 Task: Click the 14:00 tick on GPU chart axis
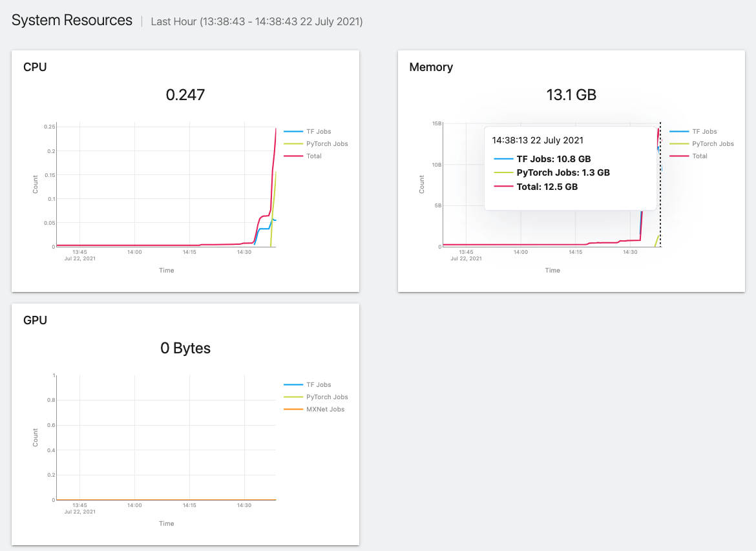click(x=134, y=505)
